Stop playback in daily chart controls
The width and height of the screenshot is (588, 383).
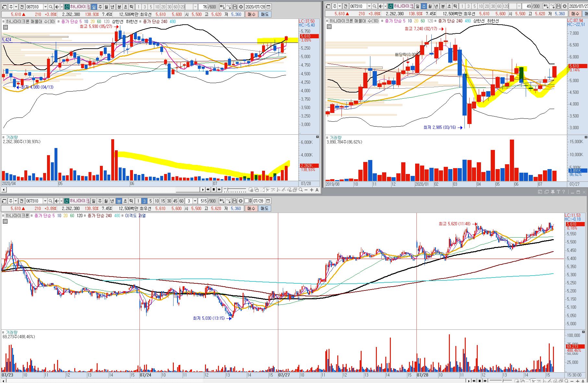[x=214, y=190]
